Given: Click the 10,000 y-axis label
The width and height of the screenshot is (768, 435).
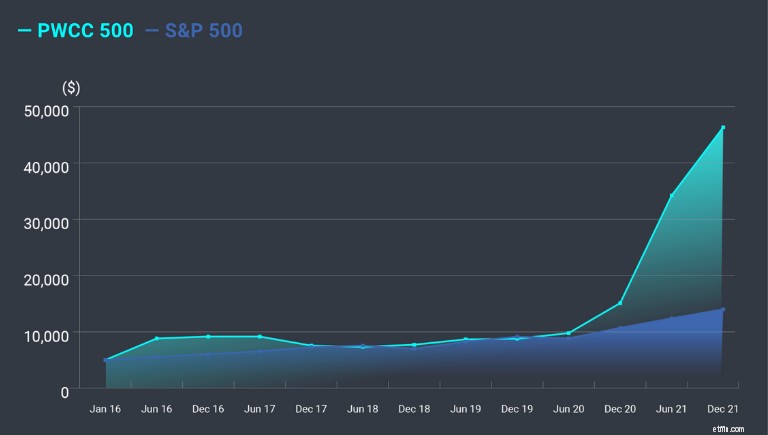Looking at the screenshot, I should [x=47, y=336].
